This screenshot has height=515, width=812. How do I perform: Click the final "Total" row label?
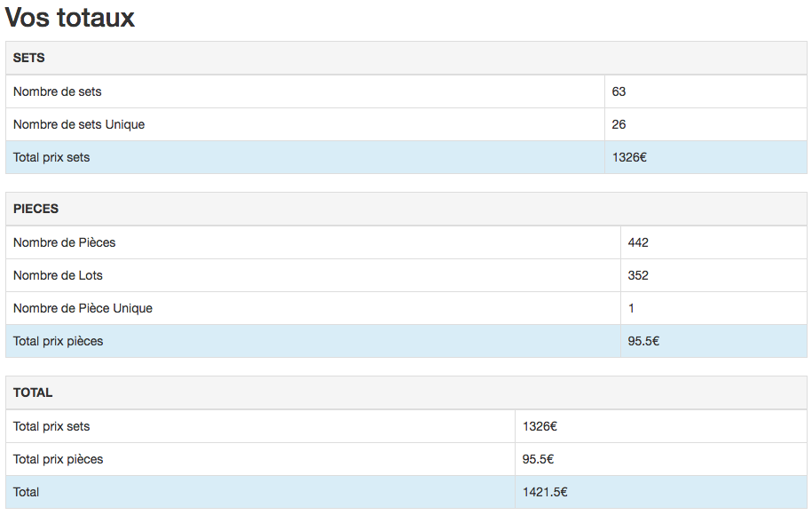coord(27,492)
